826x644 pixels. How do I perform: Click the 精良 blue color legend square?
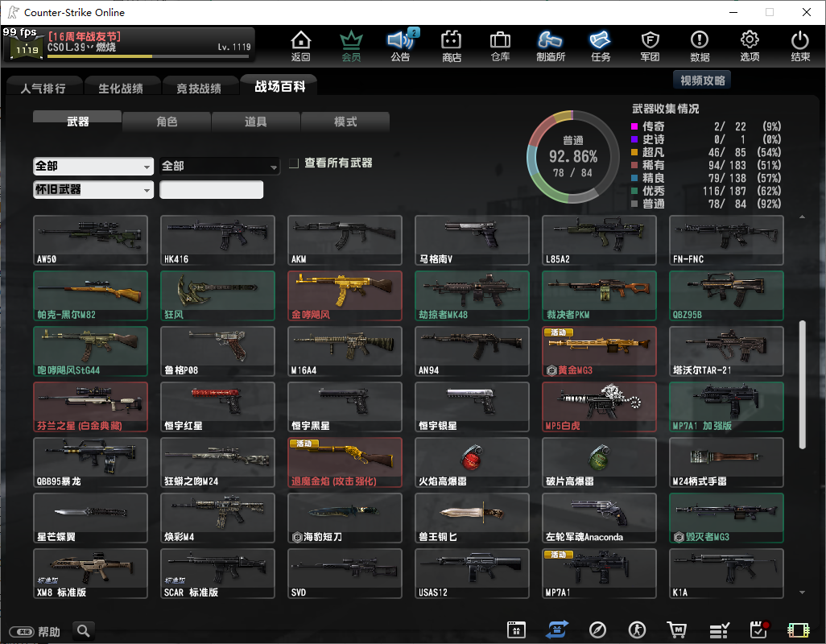(634, 178)
